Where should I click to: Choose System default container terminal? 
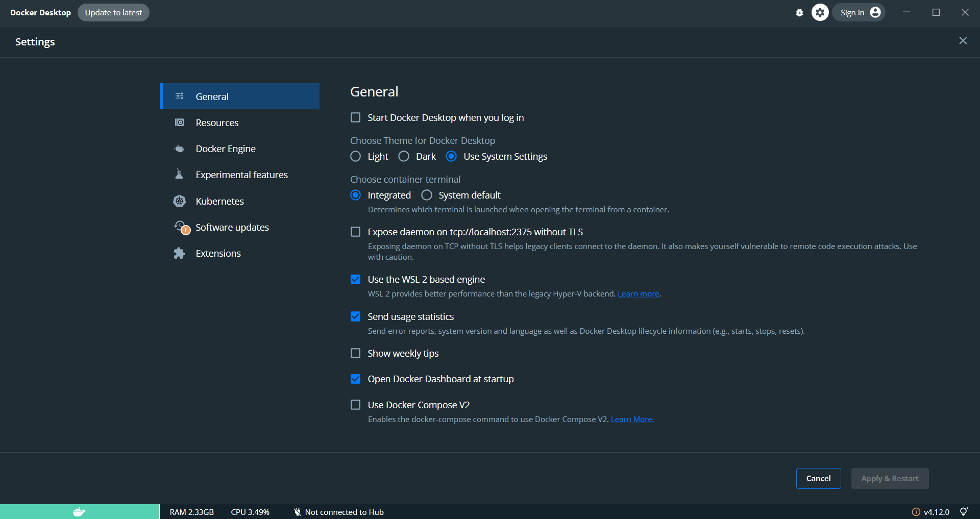427,195
